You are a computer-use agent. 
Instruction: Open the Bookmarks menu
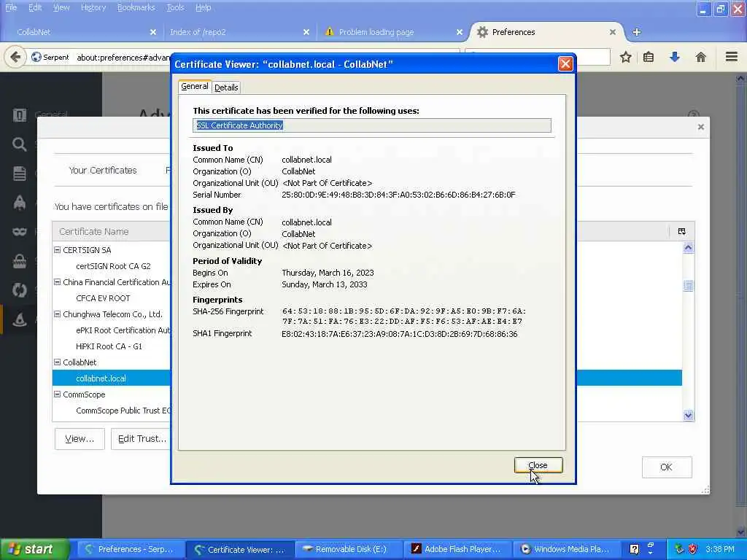[x=136, y=7]
